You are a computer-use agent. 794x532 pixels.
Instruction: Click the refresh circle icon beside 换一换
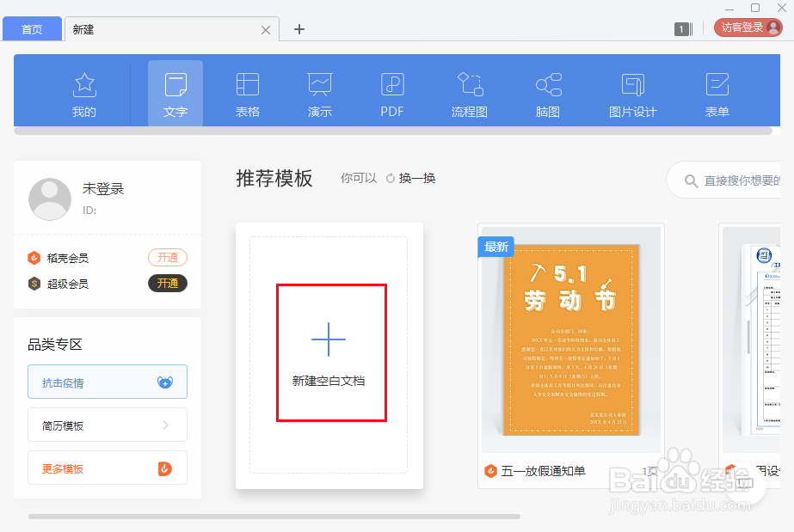[391, 179]
